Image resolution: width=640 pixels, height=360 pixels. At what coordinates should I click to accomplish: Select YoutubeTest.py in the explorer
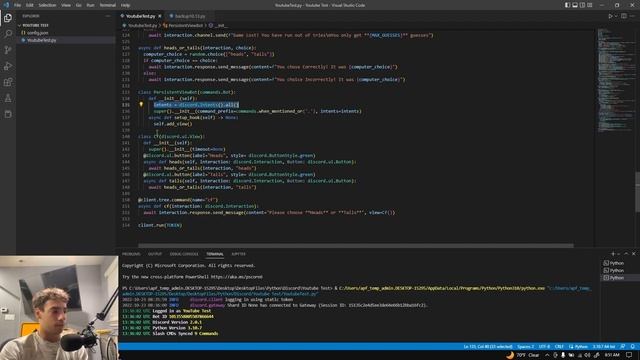41,40
